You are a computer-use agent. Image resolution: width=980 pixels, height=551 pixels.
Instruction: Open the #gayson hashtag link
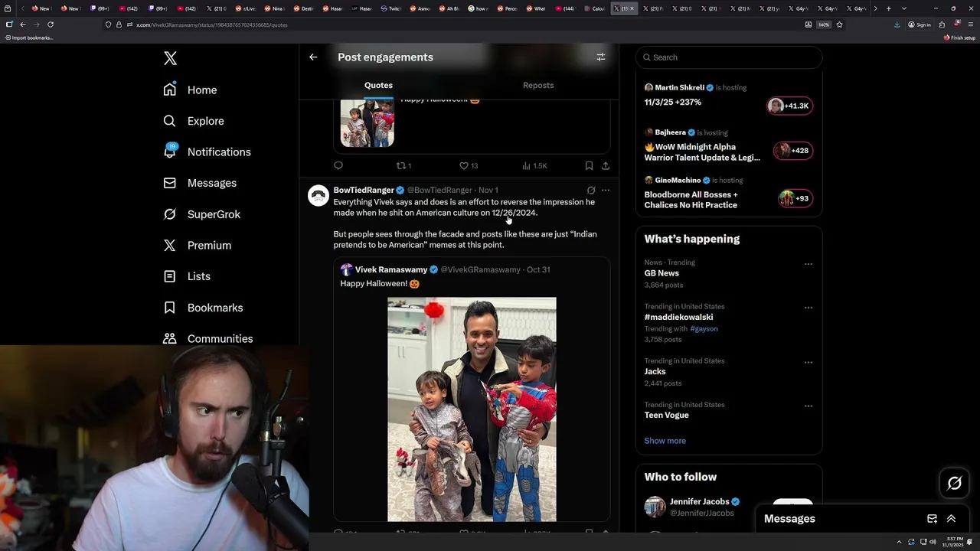coord(704,328)
